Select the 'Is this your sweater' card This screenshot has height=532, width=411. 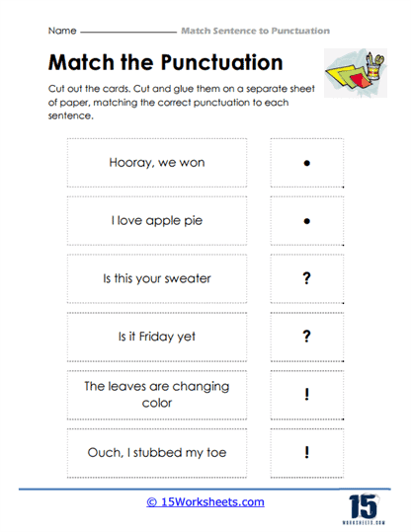pyautogui.click(x=157, y=279)
